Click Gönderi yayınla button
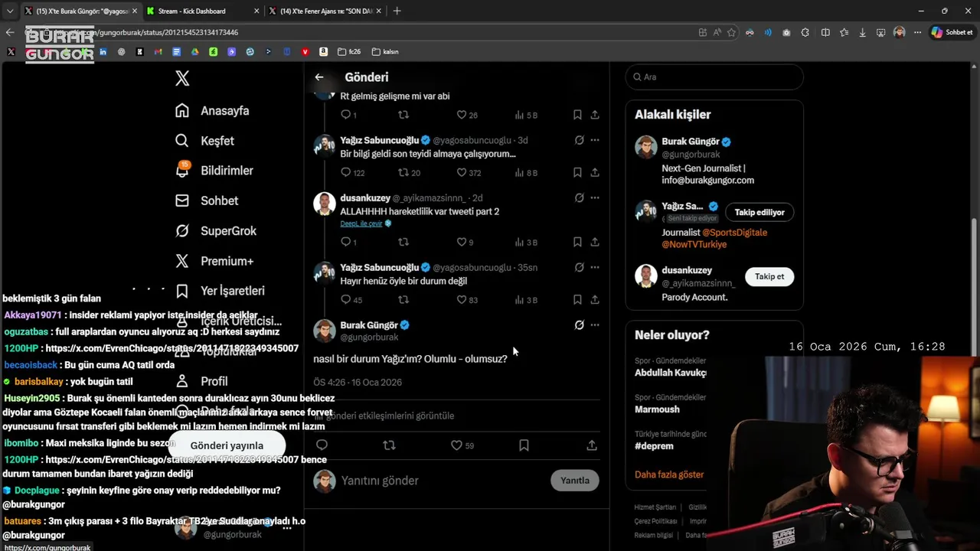This screenshot has height=551, width=980. [x=227, y=445]
